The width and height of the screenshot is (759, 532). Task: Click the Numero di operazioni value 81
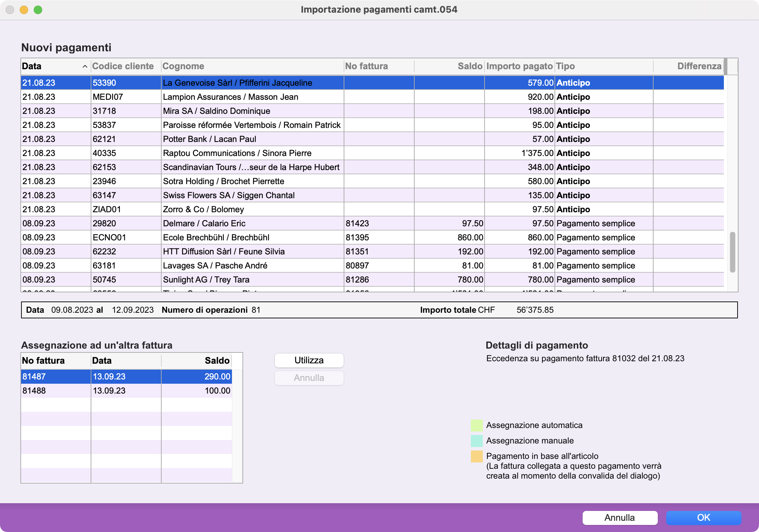click(x=256, y=310)
